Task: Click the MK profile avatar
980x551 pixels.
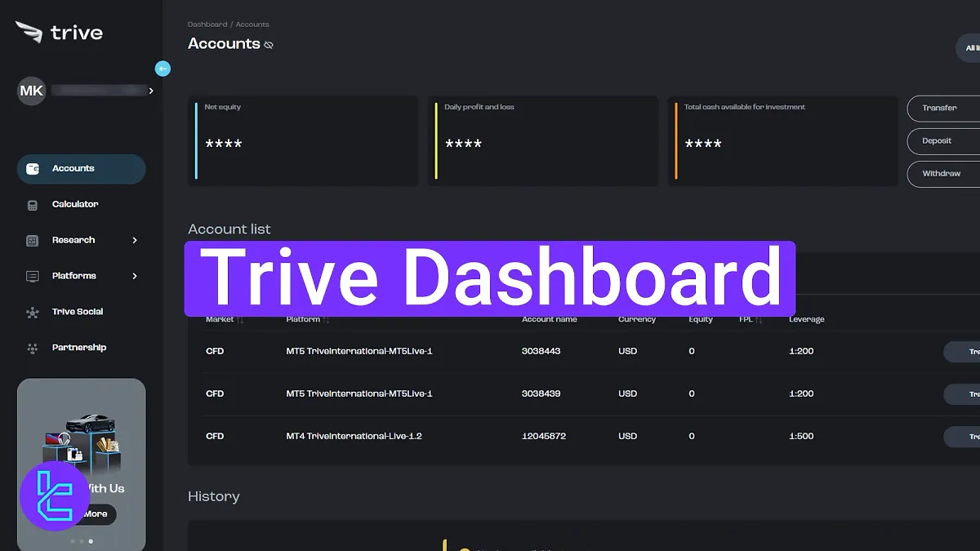Action: (31, 91)
